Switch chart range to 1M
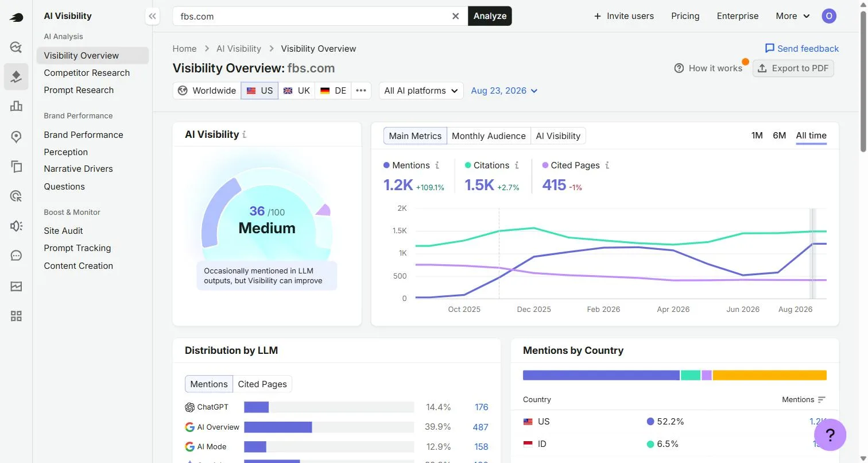The width and height of the screenshot is (868, 463). 757,136
